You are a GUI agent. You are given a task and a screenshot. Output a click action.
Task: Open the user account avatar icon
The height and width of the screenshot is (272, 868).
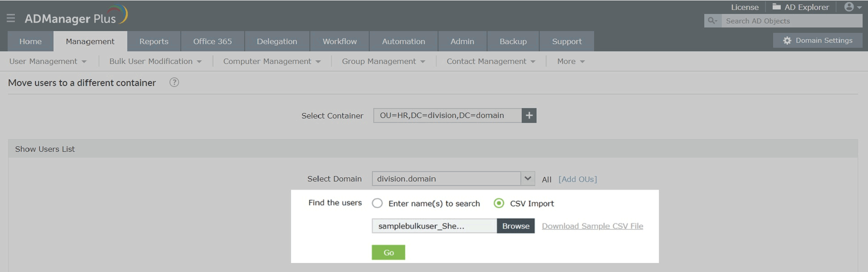[849, 7]
